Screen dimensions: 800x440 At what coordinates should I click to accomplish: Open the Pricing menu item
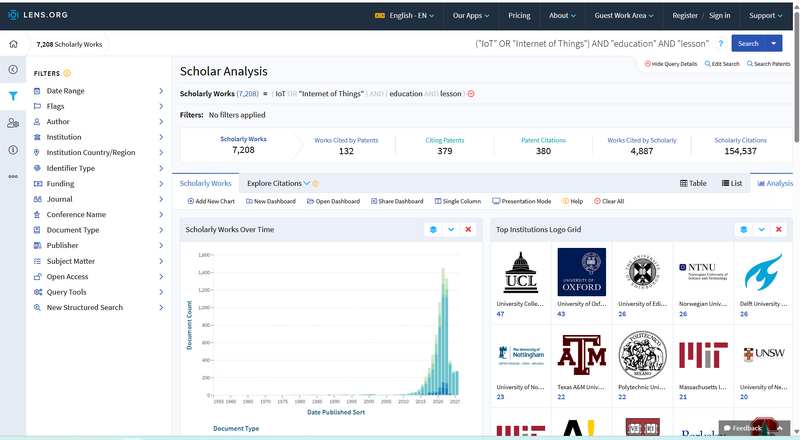pyautogui.click(x=519, y=16)
